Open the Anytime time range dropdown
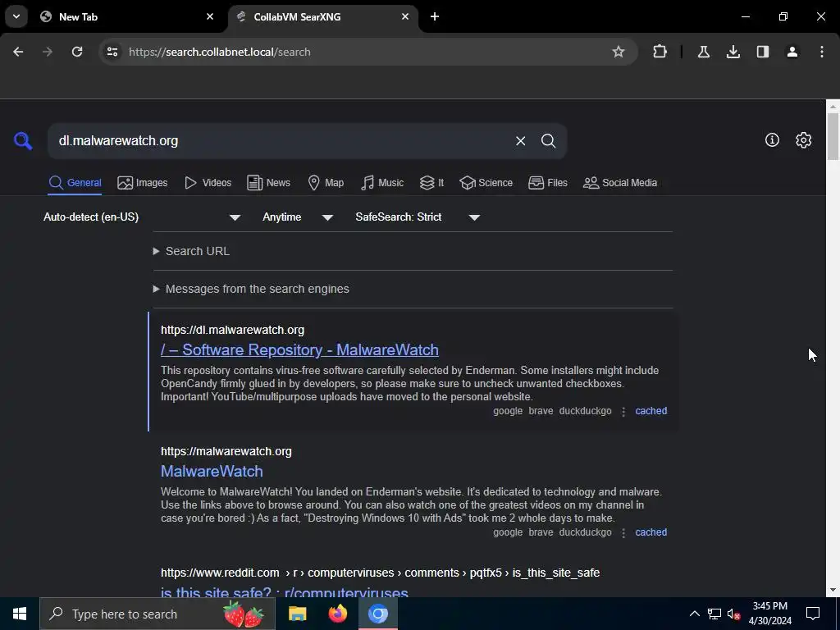Image resolution: width=840 pixels, height=630 pixels. click(x=298, y=217)
